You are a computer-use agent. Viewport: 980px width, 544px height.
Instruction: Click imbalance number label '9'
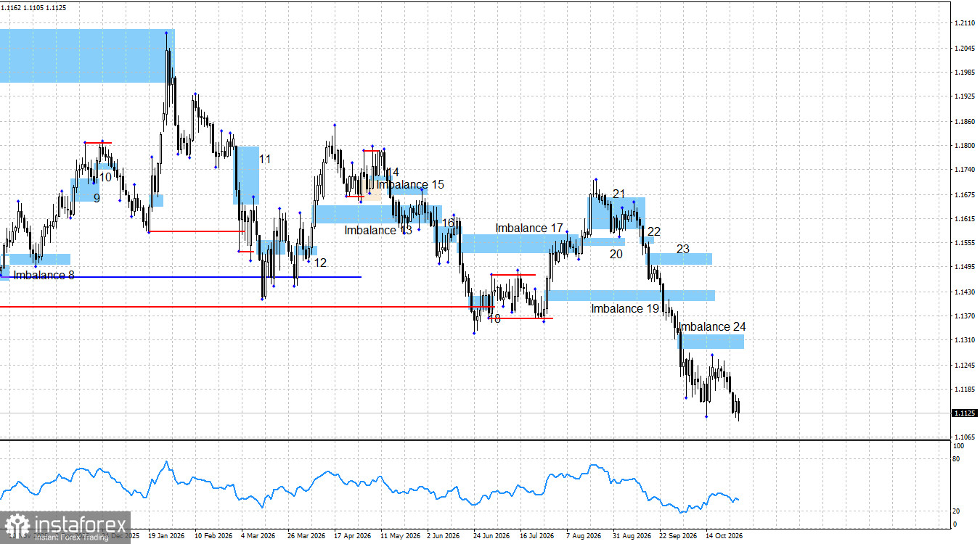click(97, 197)
